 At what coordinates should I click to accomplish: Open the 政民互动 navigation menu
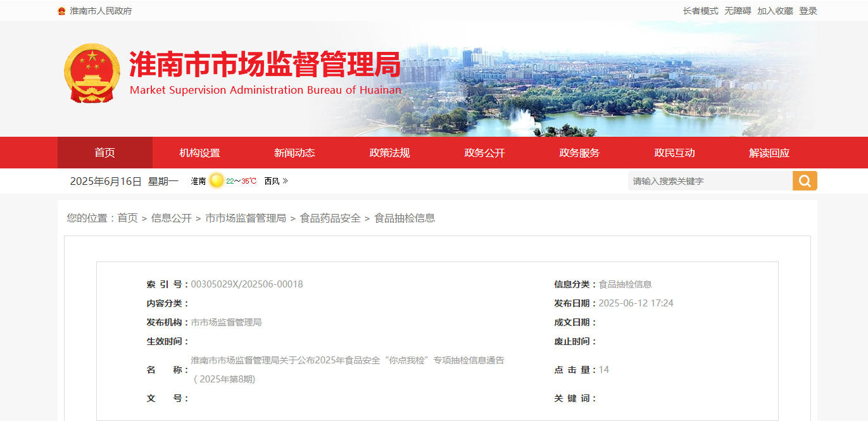(674, 153)
